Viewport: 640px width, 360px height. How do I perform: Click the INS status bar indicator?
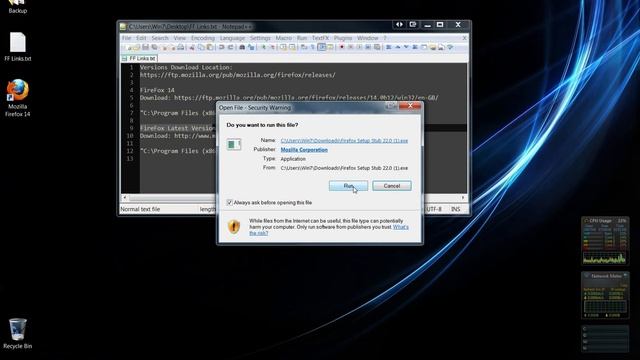456,209
